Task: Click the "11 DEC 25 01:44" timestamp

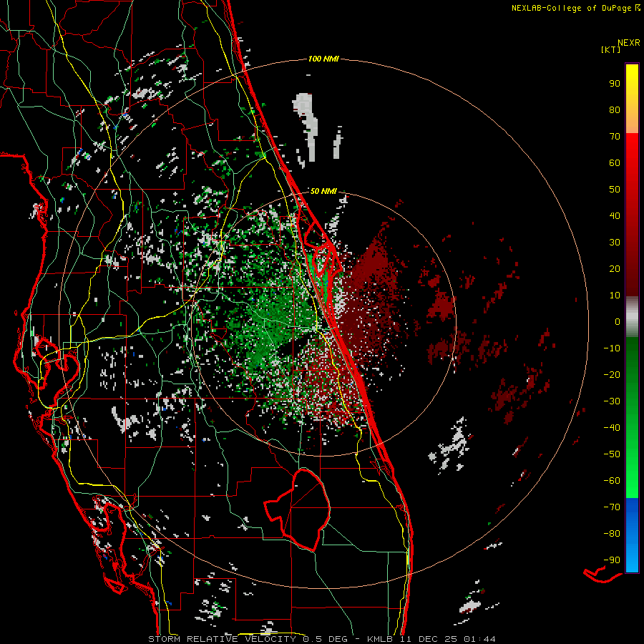Action: [x=447, y=639]
